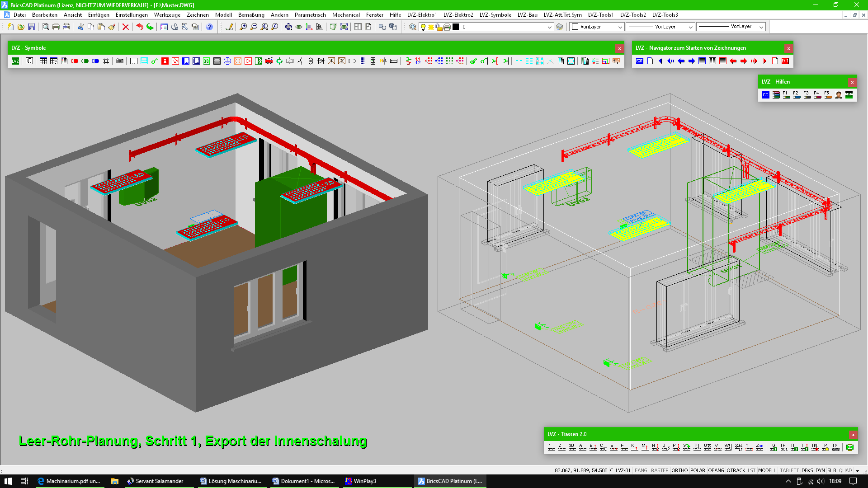Open Dokument1 Microsoft Word from taskbar
This screenshot has width=868, height=488.
(304, 481)
